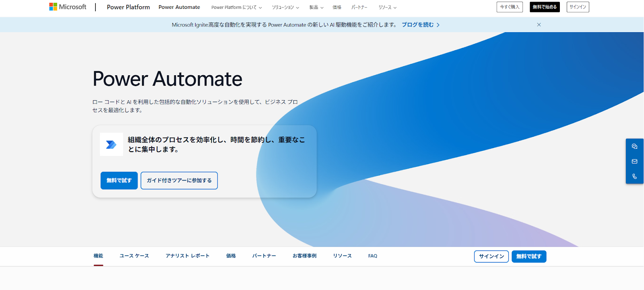Viewport: 644px width, 290px height.
Task: Select the 価格 tab in the section bar
Action: pyautogui.click(x=231, y=256)
